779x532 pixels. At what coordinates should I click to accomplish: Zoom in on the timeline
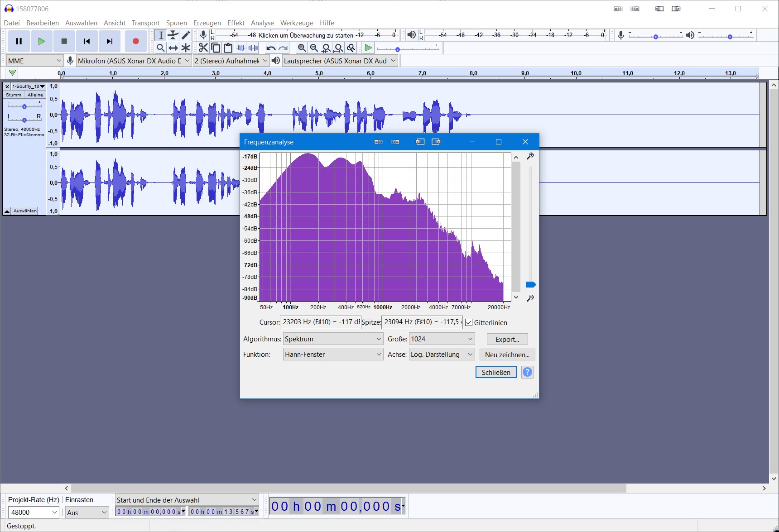(302, 48)
